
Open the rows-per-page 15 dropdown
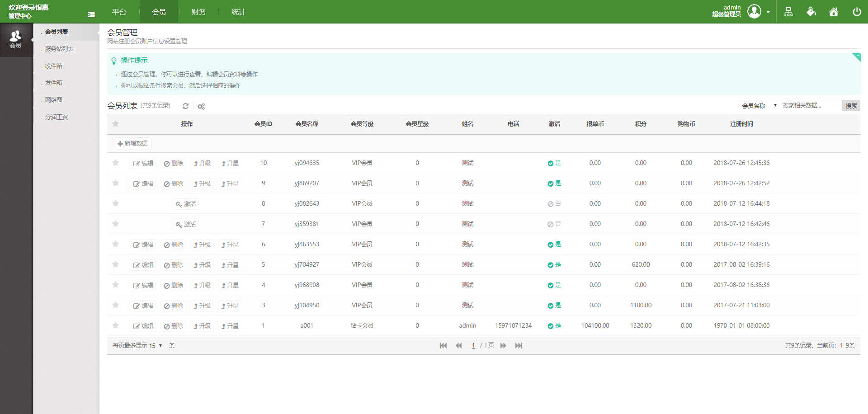[155, 346]
